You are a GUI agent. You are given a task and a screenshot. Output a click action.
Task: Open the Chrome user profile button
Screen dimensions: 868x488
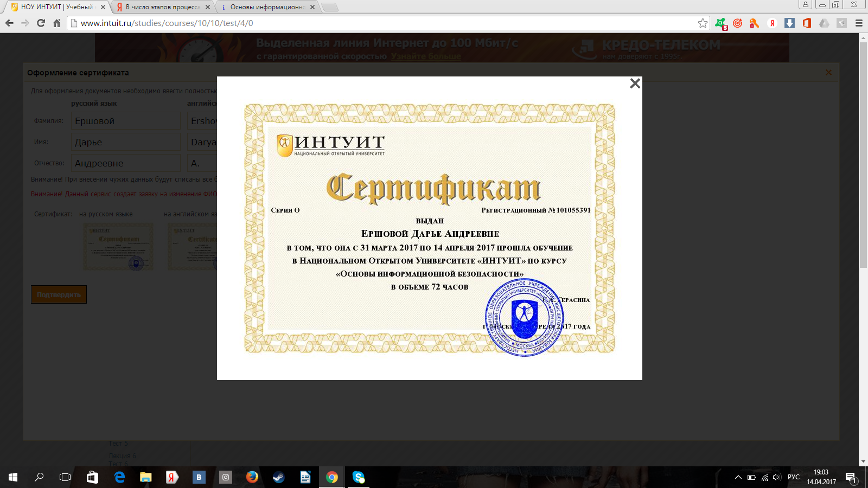click(806, 4)
